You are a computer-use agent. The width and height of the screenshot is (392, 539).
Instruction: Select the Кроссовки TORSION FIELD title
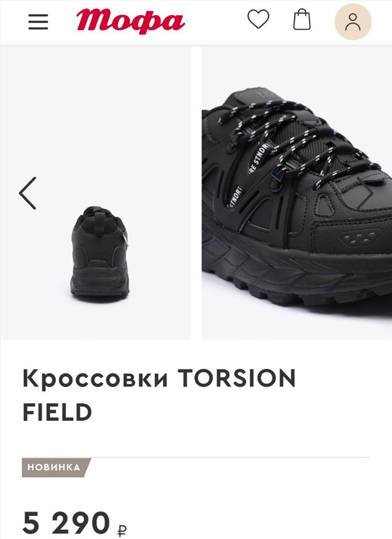pyautogui.click(x=159, y=395)
